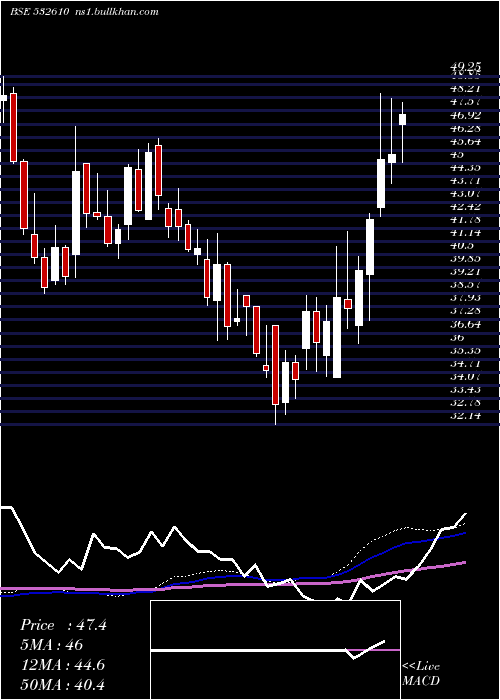Click the '12MA : 44.6' readout
The image size is (500, 700).
tap(62, 665)
